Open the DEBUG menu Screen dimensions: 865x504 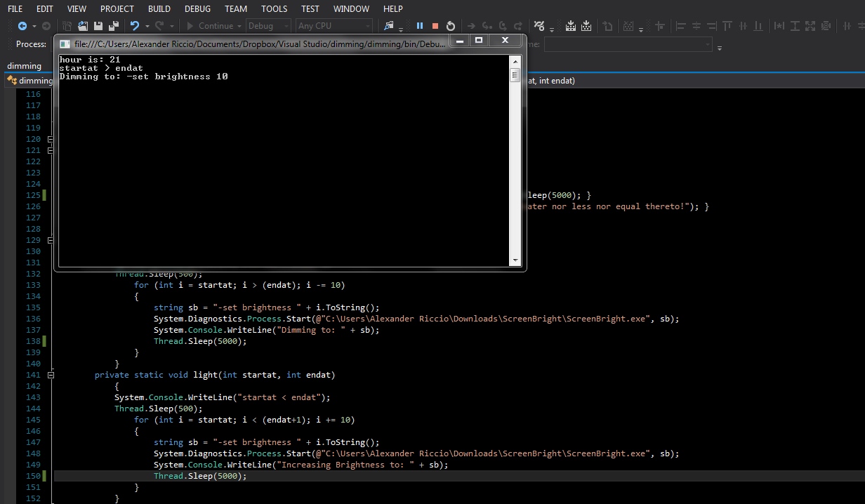pyautogui.click(x=197, y=8)
